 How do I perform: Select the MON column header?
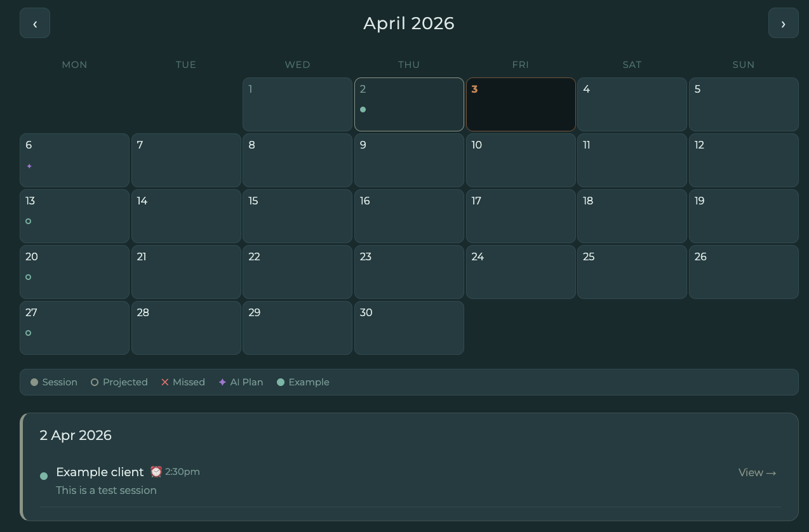(74, 65)
